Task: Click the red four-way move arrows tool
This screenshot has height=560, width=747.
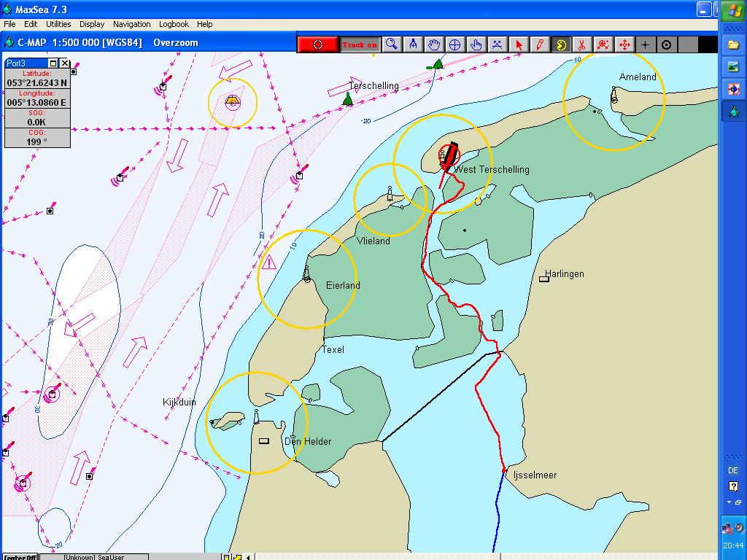Action: 624,44
